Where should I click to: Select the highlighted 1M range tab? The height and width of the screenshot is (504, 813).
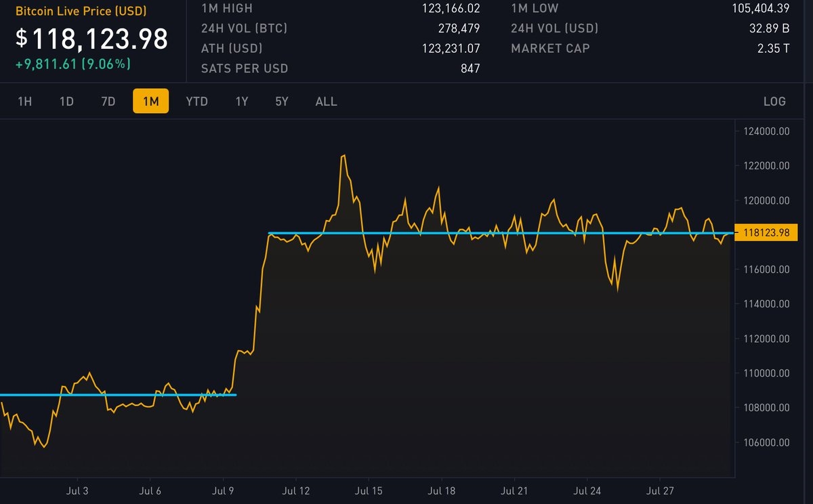[150, 102]
